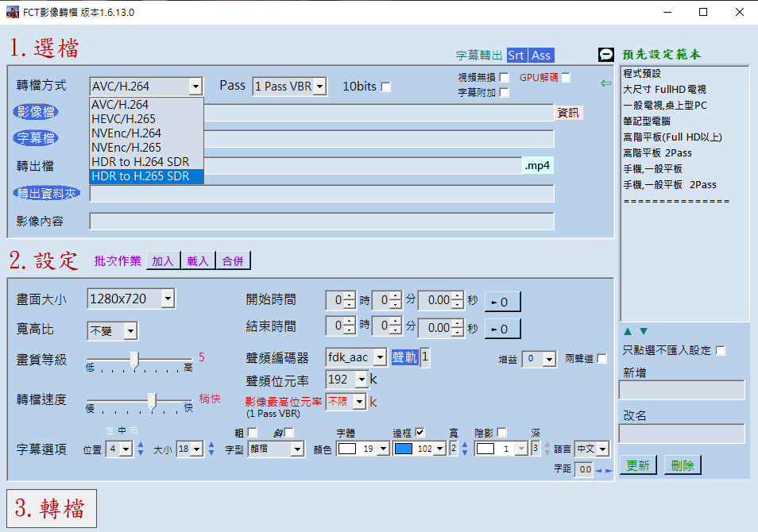Open 影像最高位元率 不限 dropdown
Screen dimensions: 758x532
coord(359,402)
